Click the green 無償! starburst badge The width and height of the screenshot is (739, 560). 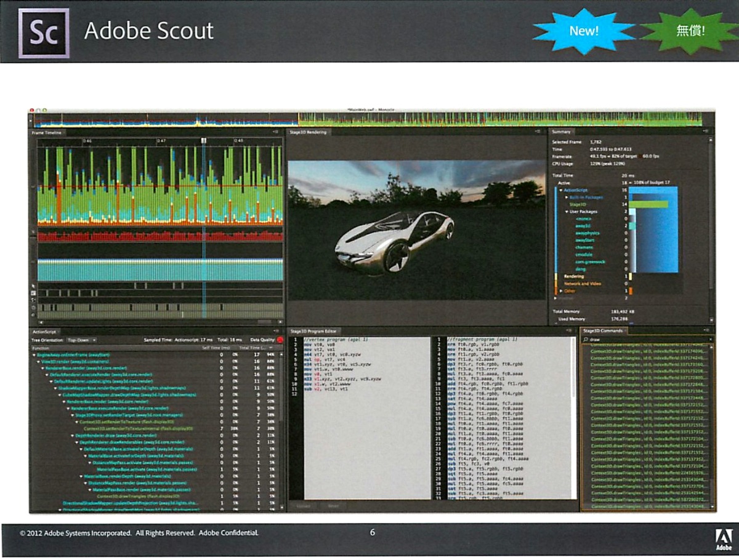[690, 31]
